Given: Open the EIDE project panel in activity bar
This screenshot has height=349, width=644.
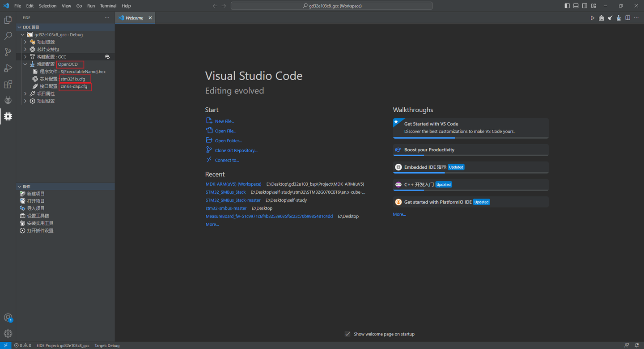Looking at the screenshot, I should click(x=8, y=116).
